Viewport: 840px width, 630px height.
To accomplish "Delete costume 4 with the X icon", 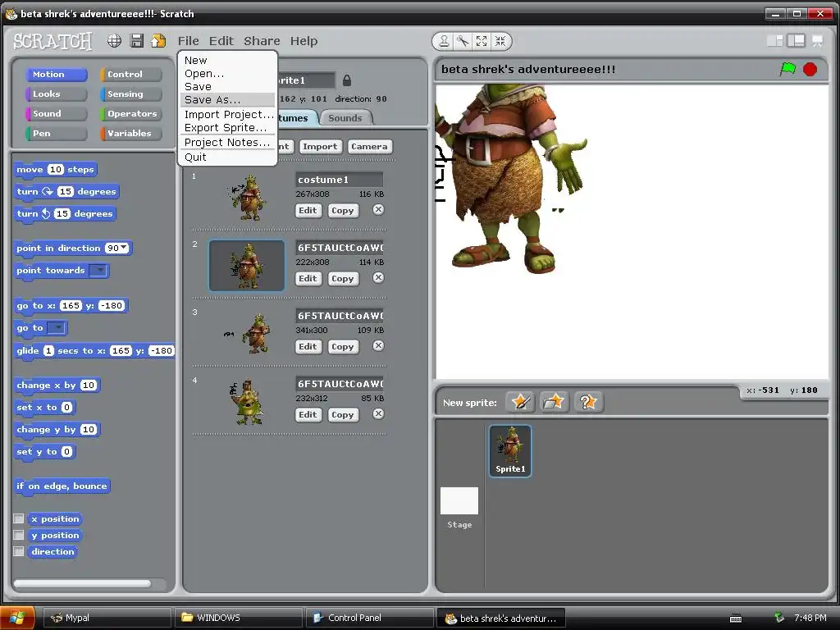I will (x=378, y=413).
